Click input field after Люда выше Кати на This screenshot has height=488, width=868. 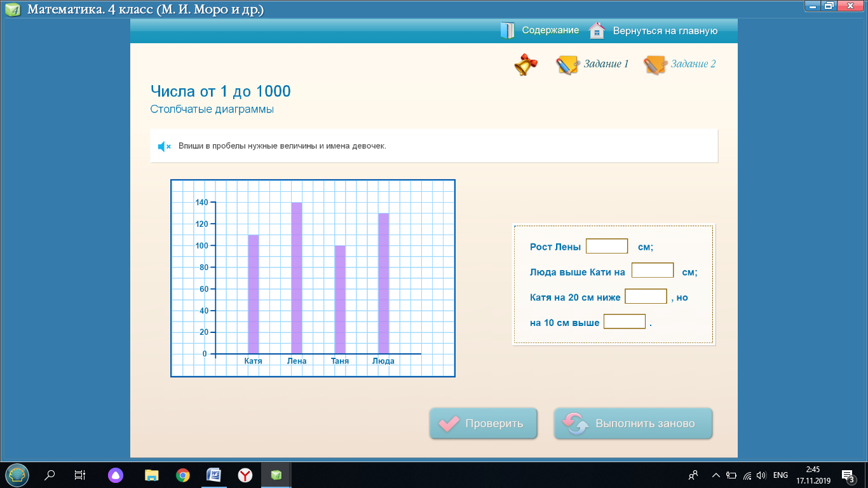(652, 271)
